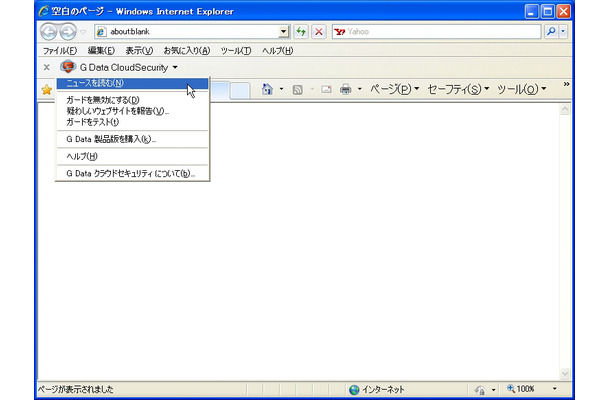The height and width of the screenshot is (400, 610).
Task: Select ガードを無効にする(D) entry
Action: pos(132,100)
